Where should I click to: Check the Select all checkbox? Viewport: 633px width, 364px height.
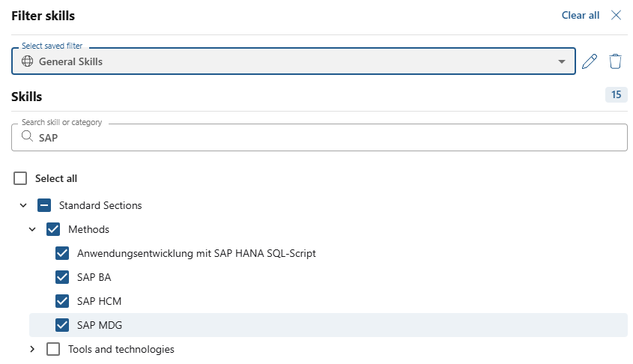[x=20, y=178]
